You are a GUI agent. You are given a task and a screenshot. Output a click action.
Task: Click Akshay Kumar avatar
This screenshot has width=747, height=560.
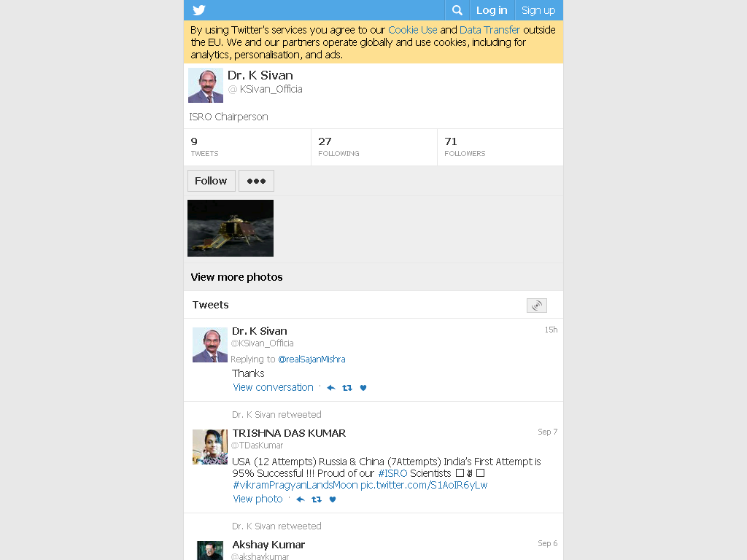[210, 551]
